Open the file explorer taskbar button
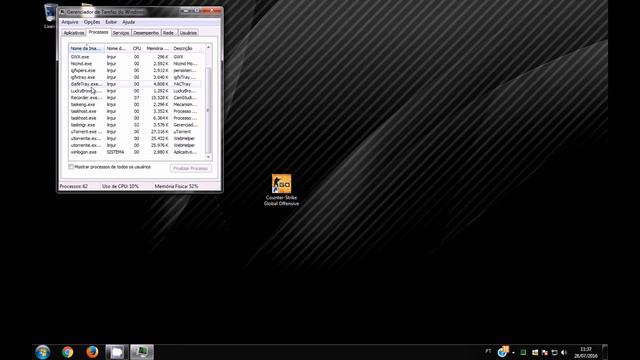 117,352
